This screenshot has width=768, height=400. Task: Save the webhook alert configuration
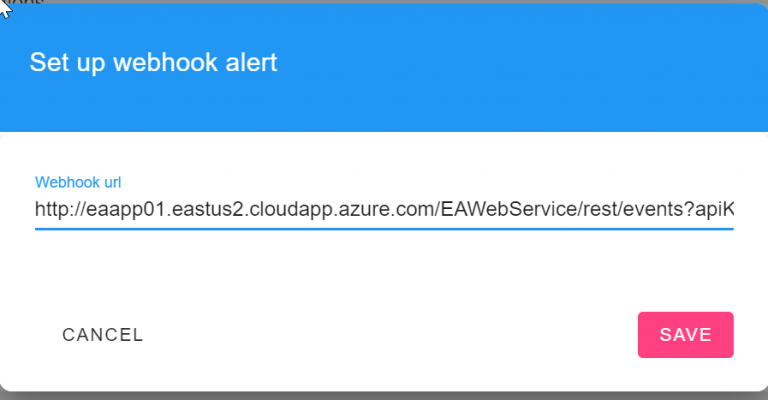(x=685, y=335)
